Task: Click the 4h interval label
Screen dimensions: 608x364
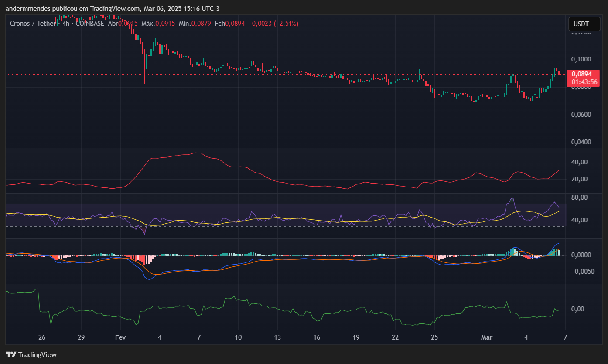Action: 66,24
